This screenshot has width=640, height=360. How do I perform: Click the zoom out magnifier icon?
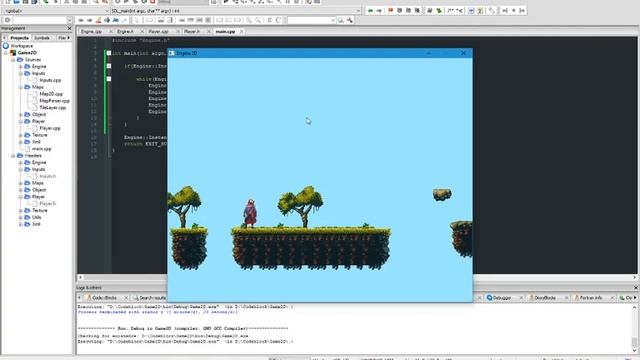[x=258, y=20]
